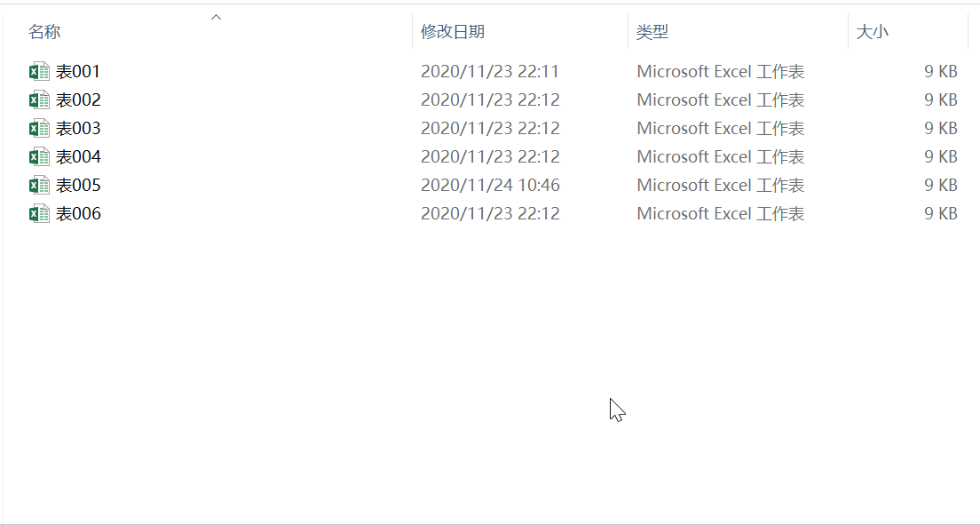Click Microsoft Excel 工作表 type of 表005
The width and height of the screenshot is (980, 525).
(721, 186)
